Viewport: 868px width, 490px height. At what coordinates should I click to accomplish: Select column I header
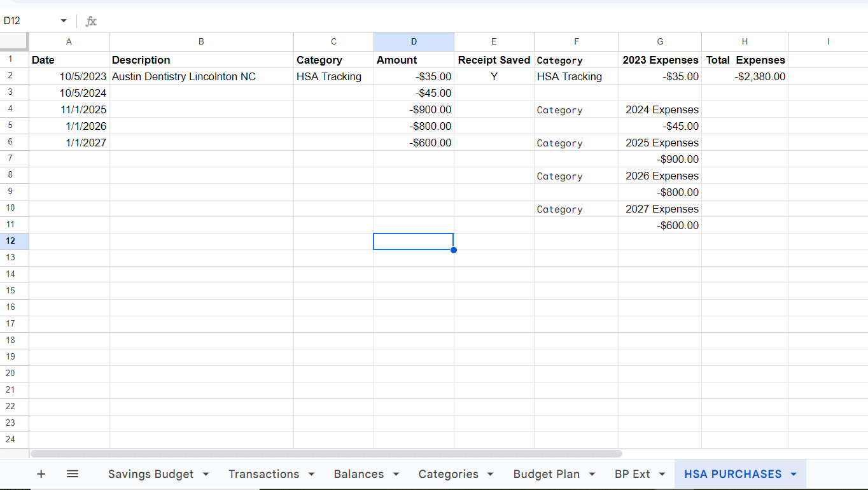828,41
